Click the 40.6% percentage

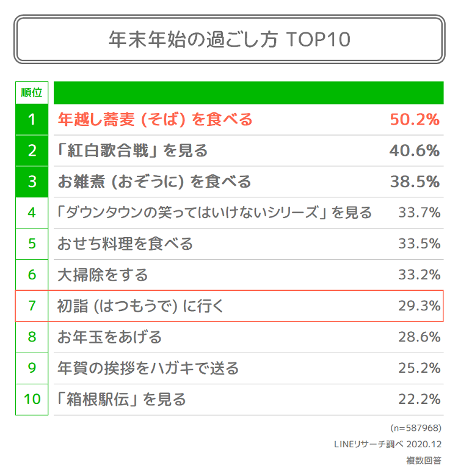click(415, 150)
